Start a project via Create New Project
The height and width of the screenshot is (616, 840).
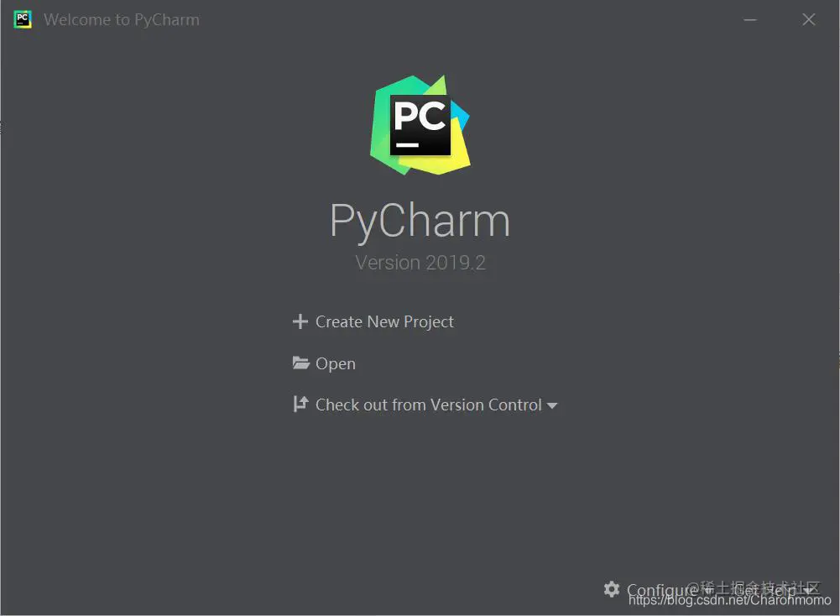click(384, 322)
